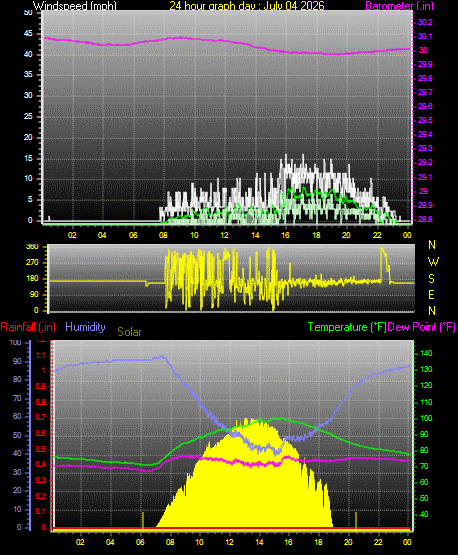Click the Barometer (.in) legend label
The width and height of the screenshot is (458, 555).
(399, 5)
